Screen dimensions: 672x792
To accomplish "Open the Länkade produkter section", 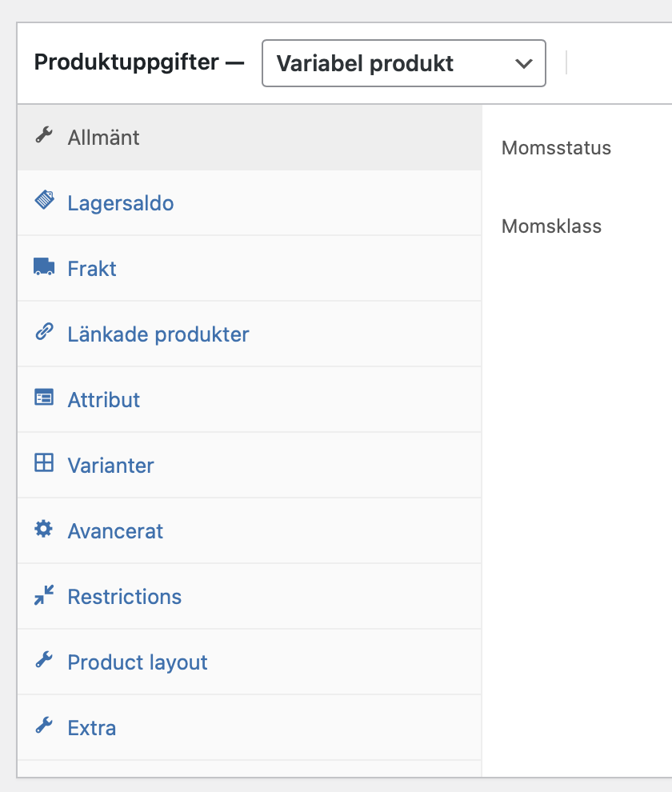I will (158, 334).
